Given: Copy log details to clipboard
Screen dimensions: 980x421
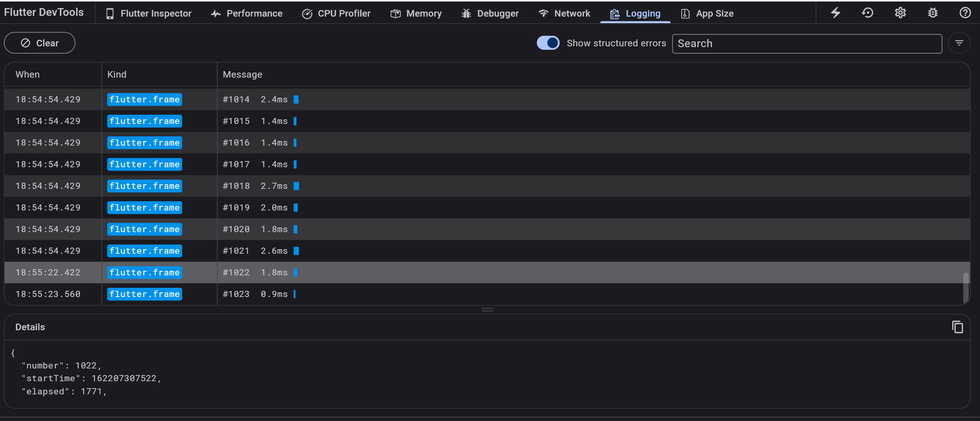Looking at the screenshot, I should pyautogui.click(x=957, y=327).
